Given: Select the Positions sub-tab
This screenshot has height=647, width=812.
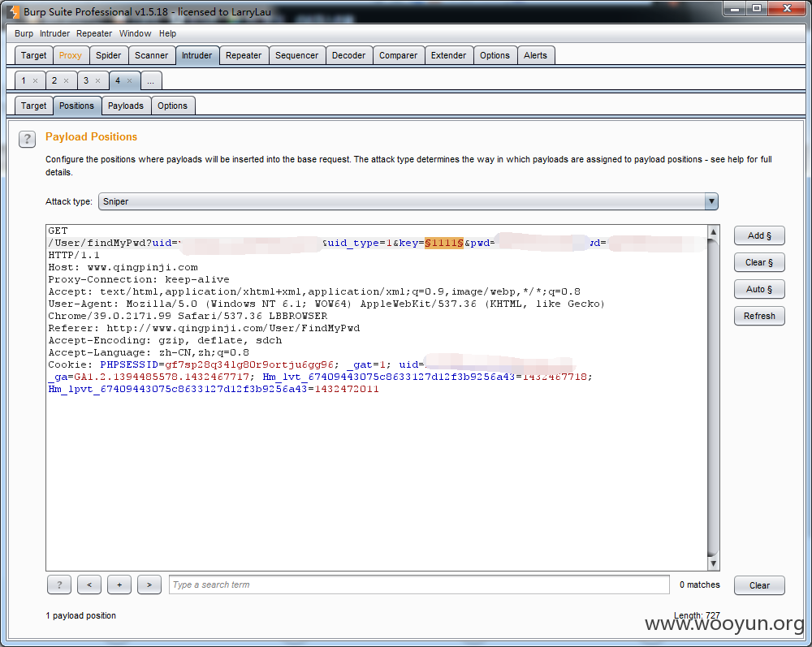Looking at the screenshot, I should coord(76,106).
